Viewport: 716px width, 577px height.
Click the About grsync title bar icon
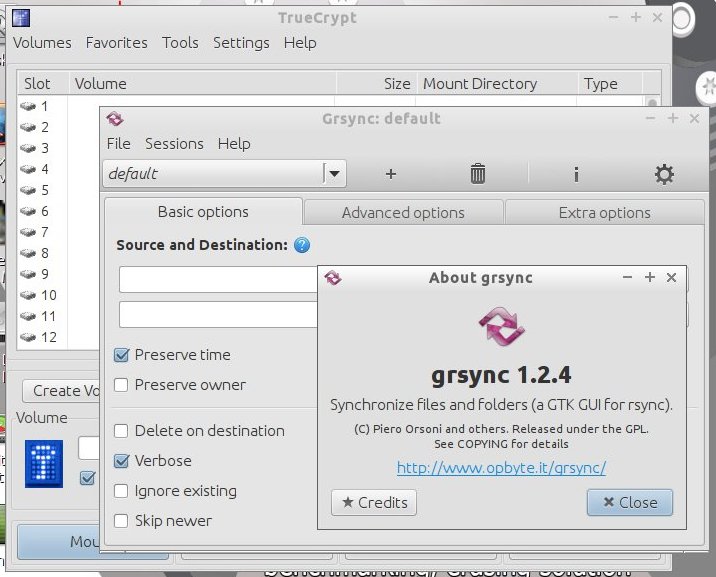click(333, 278)
